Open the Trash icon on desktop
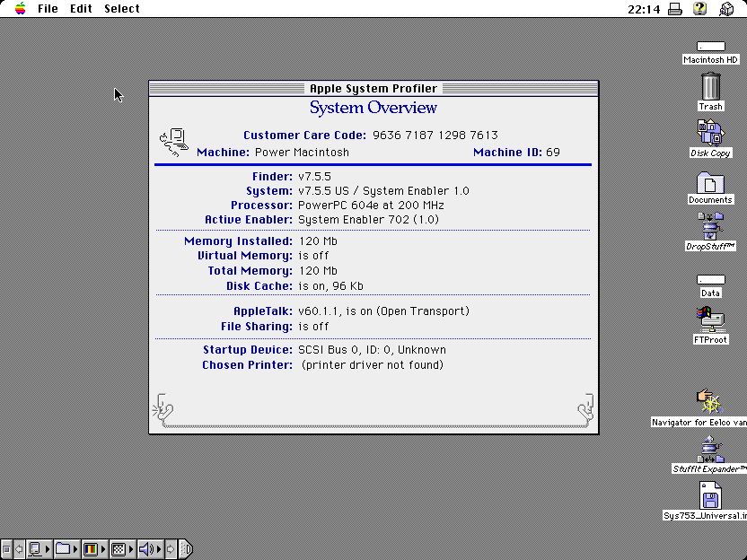The width and height of the screenshot is (747, 560). coord(710,87)
